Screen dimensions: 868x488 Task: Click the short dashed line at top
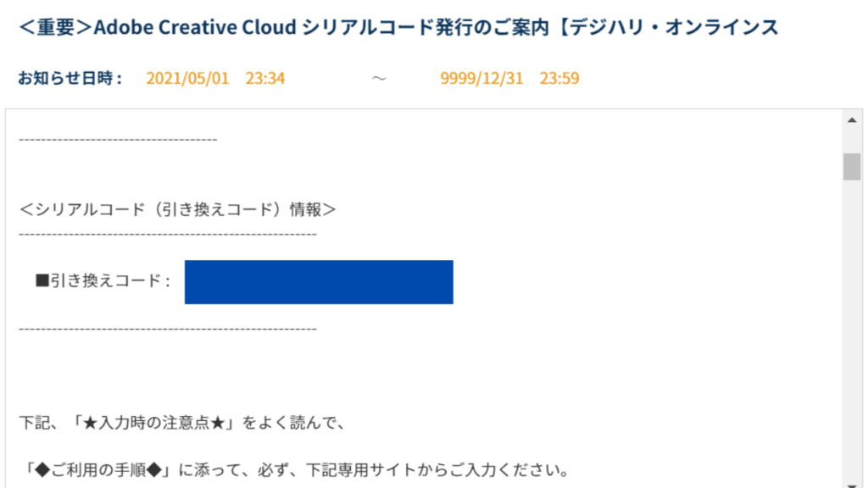(x=118, y=140)
